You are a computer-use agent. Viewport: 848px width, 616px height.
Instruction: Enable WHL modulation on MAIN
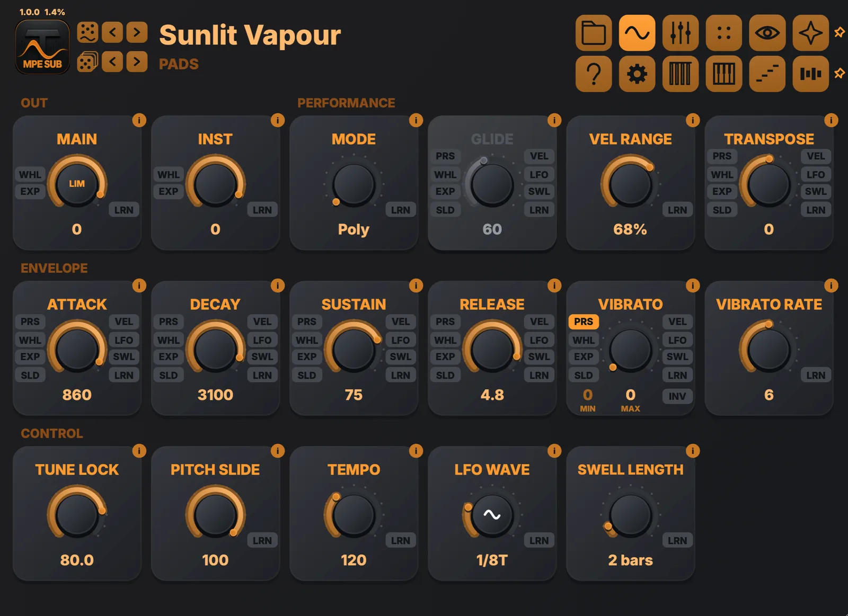[x=30, y=175]
